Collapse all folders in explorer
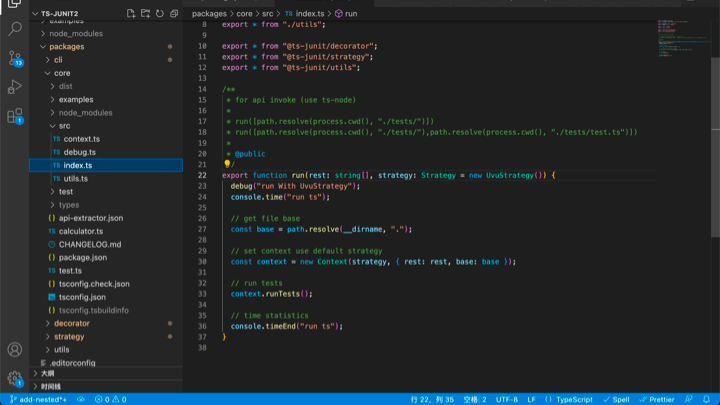720x405 pixels. point(174,14)
